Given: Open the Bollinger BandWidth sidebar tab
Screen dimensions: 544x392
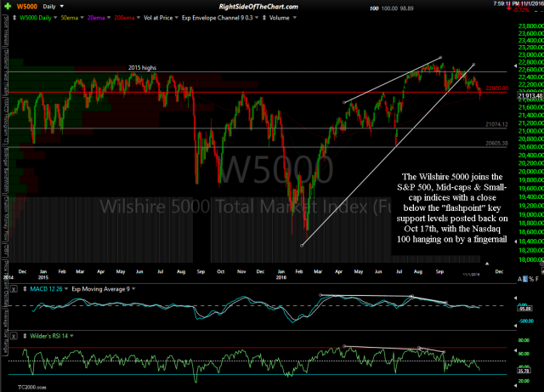Looking at the screenshot, I should coord(5,171).
